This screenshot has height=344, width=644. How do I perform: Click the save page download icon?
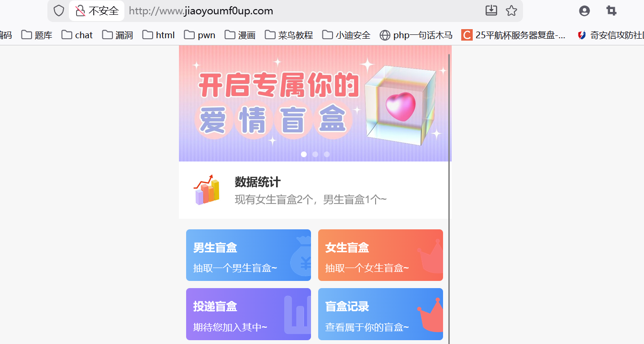pyautogui.click(x=491, y=11)
